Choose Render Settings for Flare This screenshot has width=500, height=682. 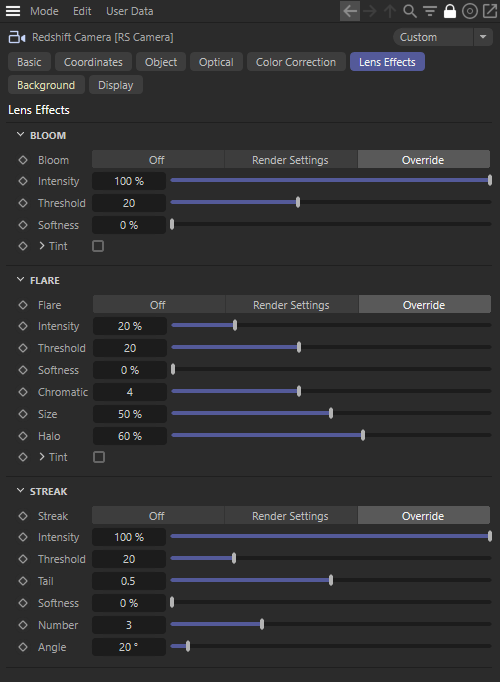coord(291,305)
